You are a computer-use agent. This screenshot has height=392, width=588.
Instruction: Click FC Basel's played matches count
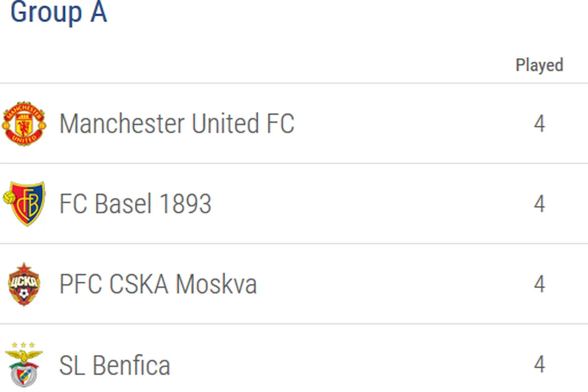pos(539,204)
